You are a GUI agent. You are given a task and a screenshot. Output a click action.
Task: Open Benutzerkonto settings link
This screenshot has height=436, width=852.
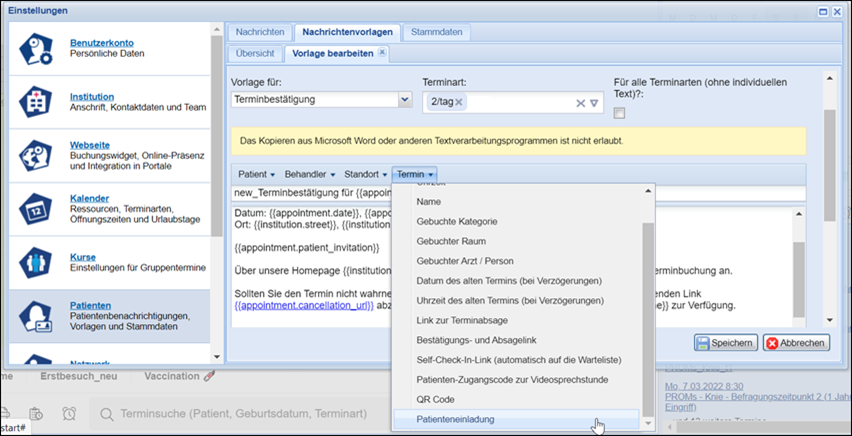click(x=102, y=43)
